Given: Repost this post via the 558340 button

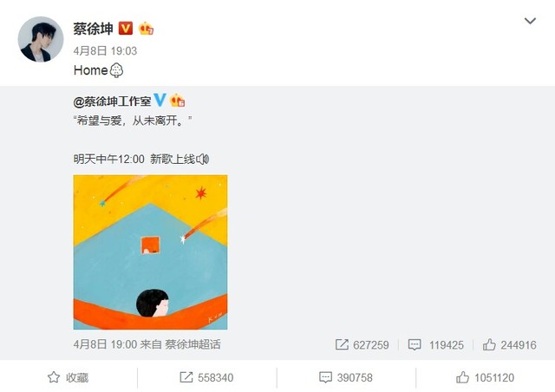Looking at the screenshot, I should point(206,377).
